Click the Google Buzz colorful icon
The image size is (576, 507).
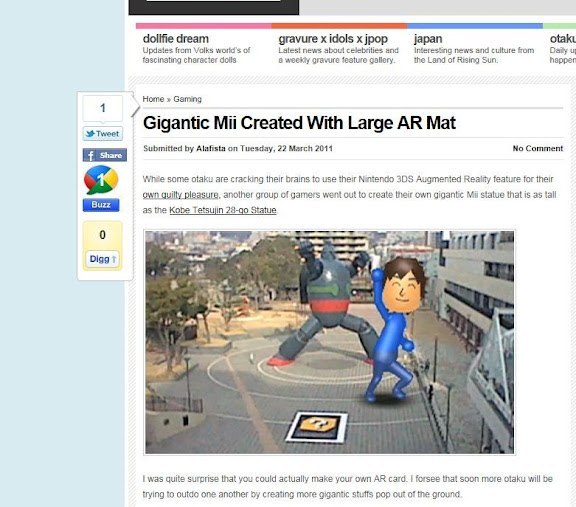(x=101, y=180)
